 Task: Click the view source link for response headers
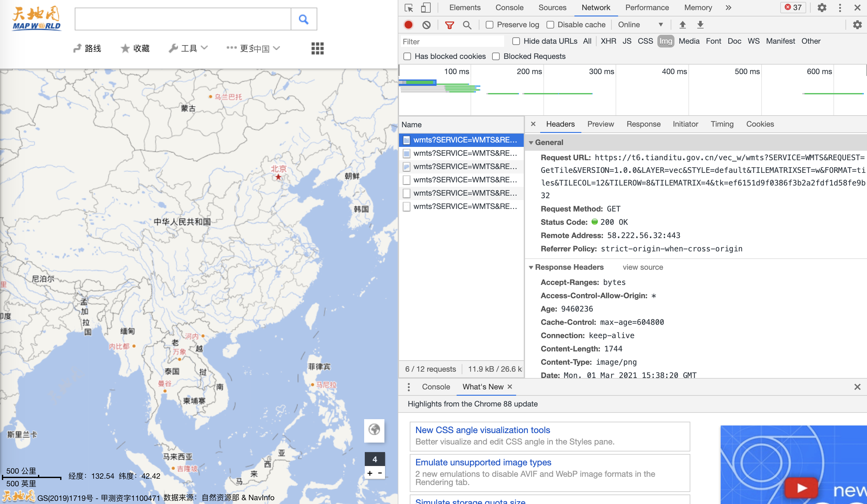pyautogui.click(x=642, y=267)
